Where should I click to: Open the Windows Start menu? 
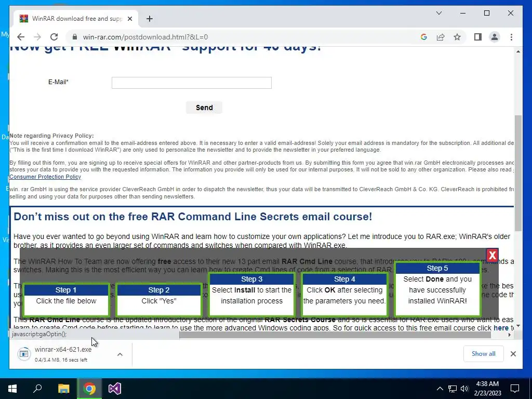click(x=12, y=389)
